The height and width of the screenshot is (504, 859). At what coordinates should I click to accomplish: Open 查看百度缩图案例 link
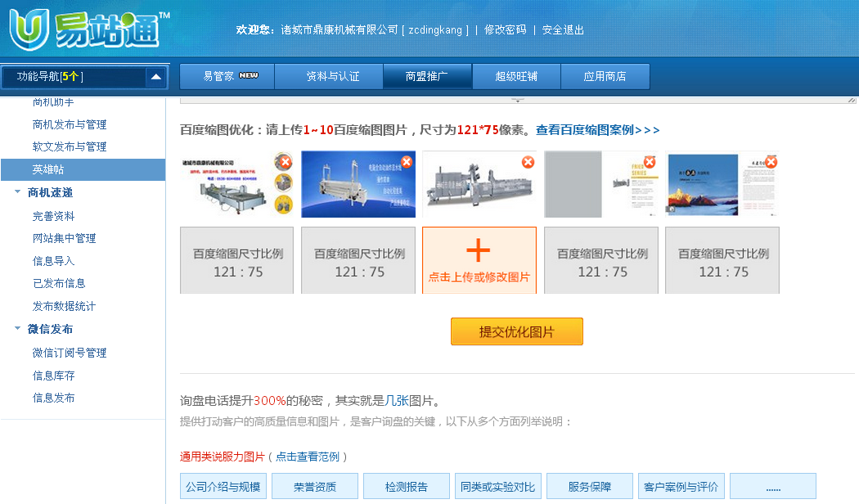pyautogui.click(x=597, y=130)
